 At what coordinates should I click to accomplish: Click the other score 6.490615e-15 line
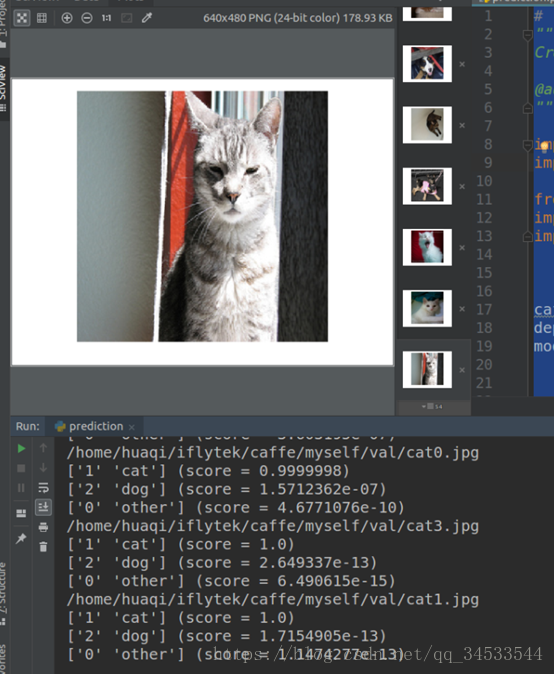click(x=231, y=582)
